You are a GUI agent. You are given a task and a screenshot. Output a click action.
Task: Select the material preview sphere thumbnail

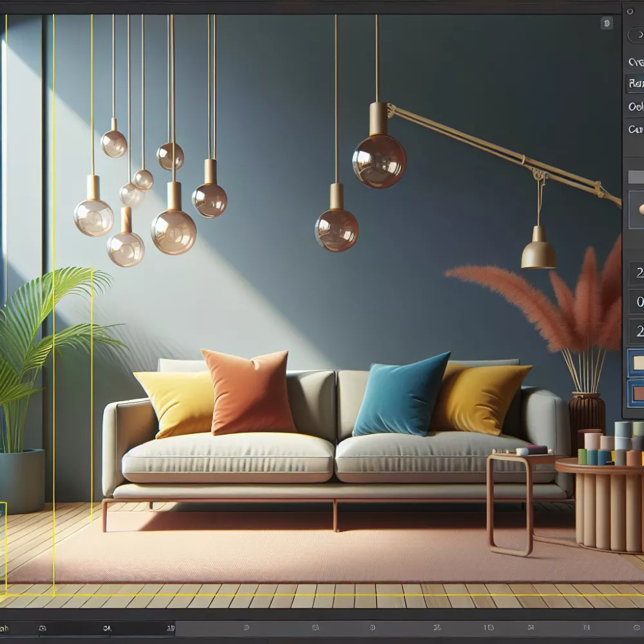coord(636,209)
